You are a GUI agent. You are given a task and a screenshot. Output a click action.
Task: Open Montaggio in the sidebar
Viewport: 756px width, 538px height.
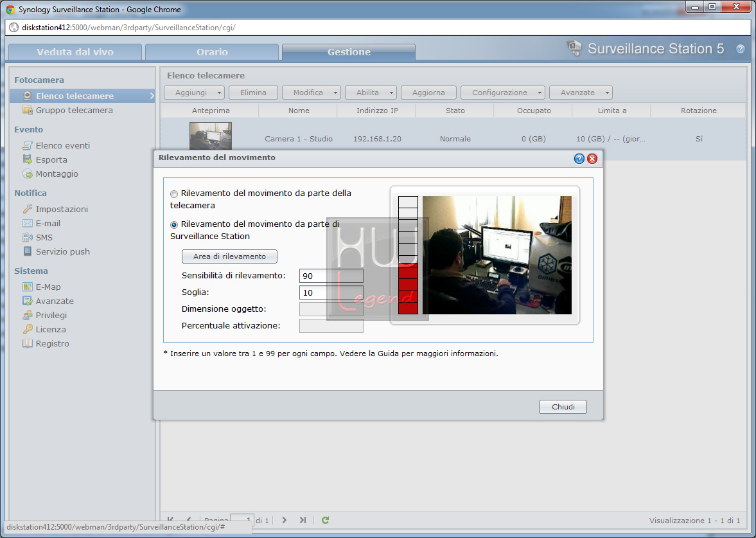coord(57,174)
